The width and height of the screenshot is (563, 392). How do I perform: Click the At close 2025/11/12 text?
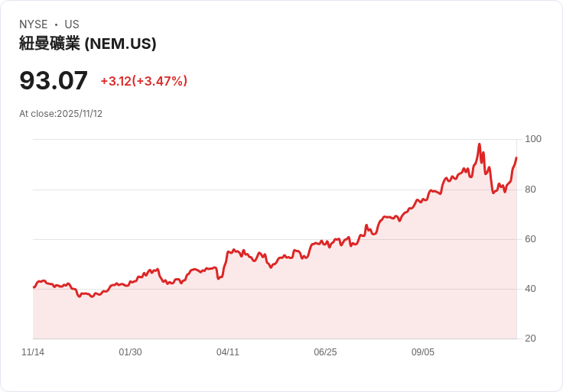point(60,114)
